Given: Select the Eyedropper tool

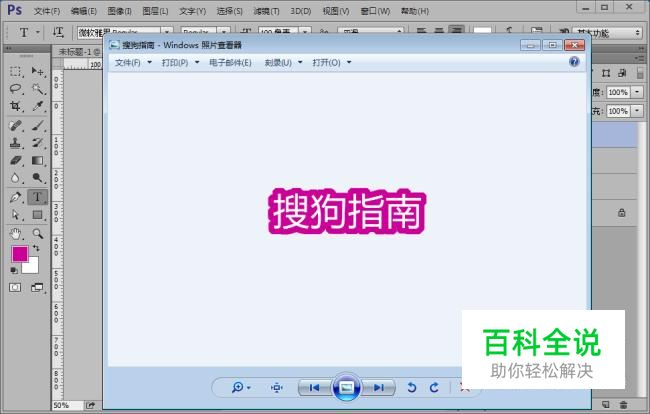Looking at the screenshot, I should (x=38, y=106).
